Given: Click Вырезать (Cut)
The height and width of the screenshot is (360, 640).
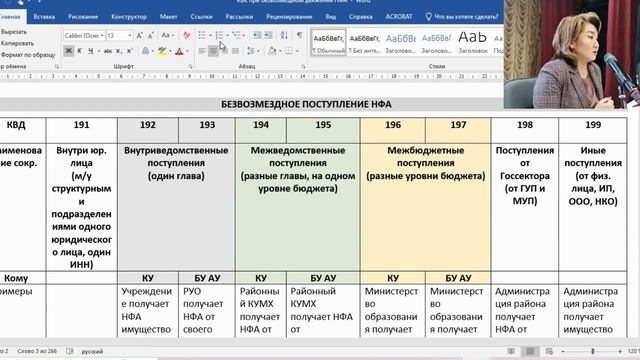Looking at the screenshot, I should click(x=13, y=32).
